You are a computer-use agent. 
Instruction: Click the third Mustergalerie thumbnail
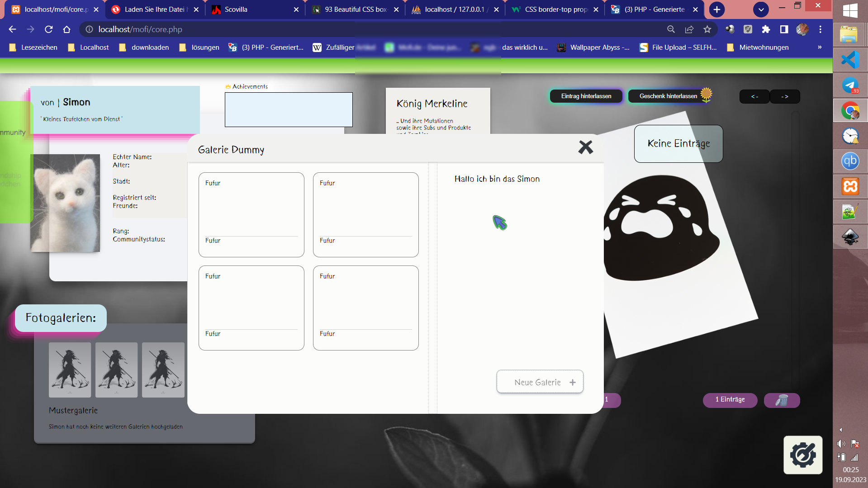(163, 370)
